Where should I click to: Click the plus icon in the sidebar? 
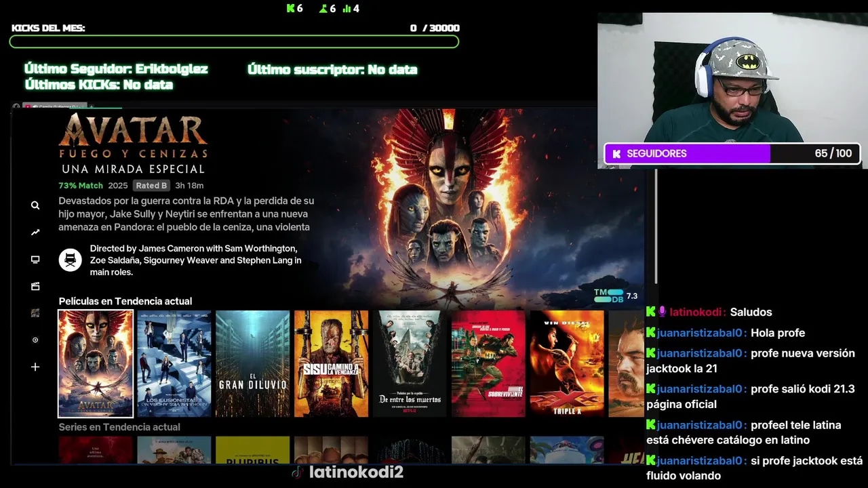point(35,367)
